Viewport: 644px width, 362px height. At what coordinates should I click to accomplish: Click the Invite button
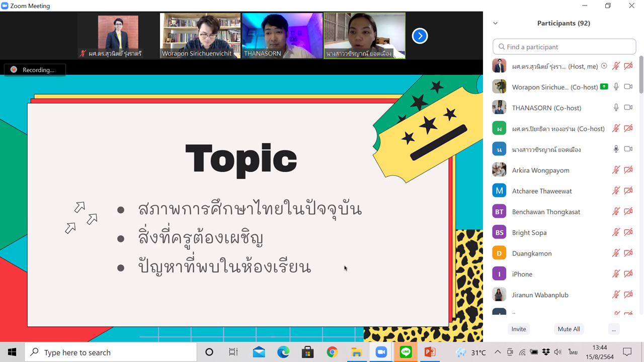coord(519,329)
